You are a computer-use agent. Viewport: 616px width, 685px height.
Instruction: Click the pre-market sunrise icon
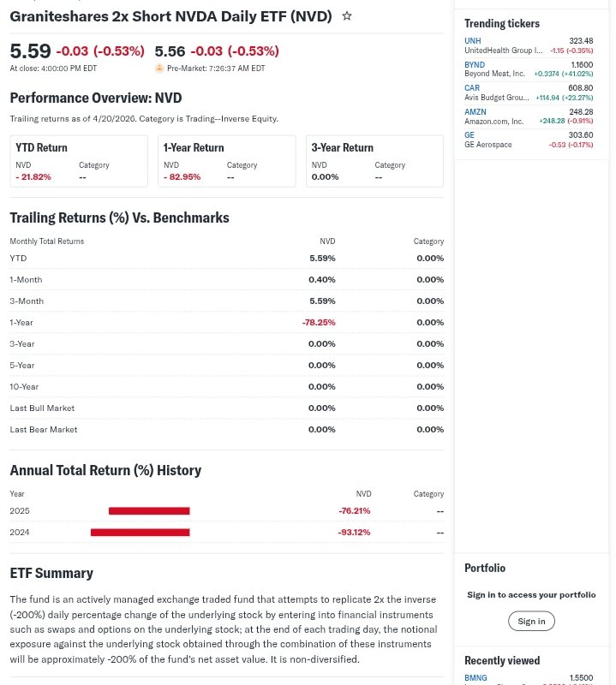click(x=159, y=68)
